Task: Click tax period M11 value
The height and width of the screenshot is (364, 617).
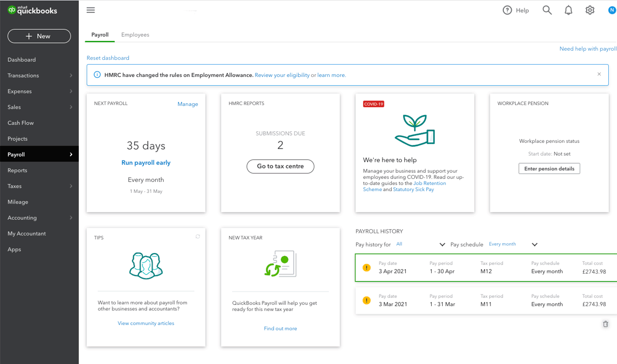Action: click(x=486, y=304)
